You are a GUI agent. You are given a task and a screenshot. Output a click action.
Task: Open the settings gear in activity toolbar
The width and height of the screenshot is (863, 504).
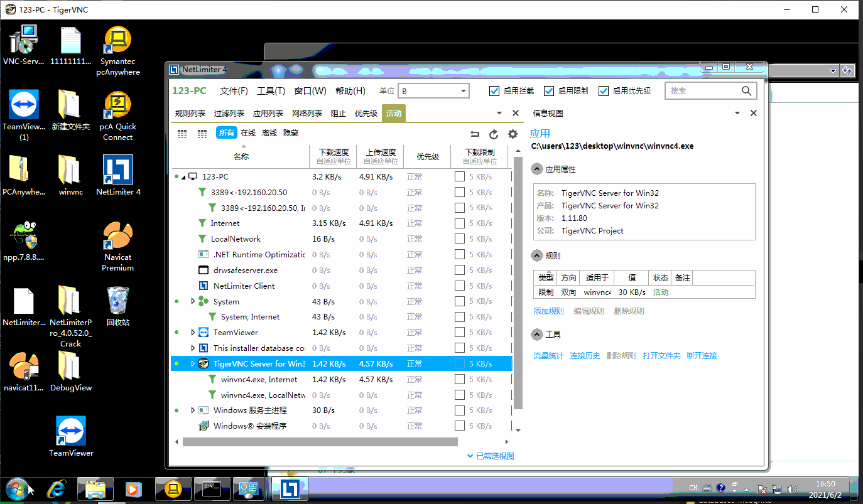pyautogui.click(x=513, y=134)
